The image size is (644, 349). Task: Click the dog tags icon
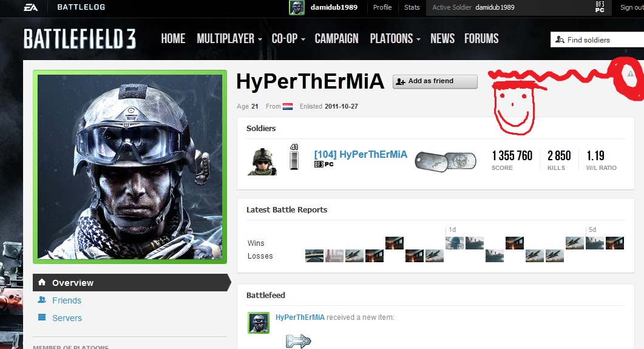point(446,161)
